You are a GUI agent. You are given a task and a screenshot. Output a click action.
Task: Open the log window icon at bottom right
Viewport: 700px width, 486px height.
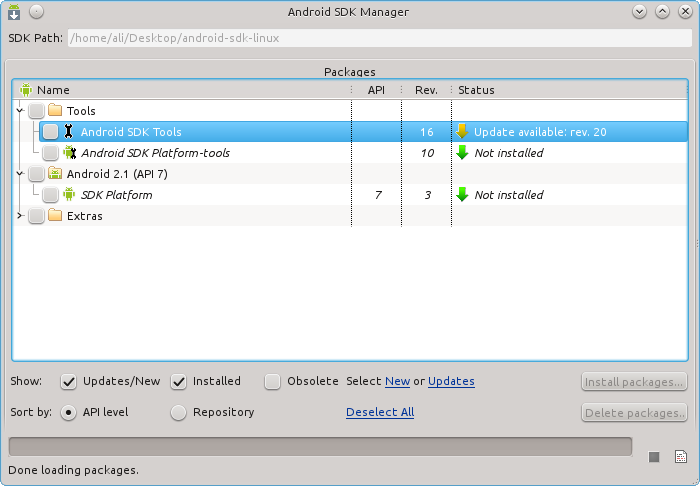pos(681,457)
